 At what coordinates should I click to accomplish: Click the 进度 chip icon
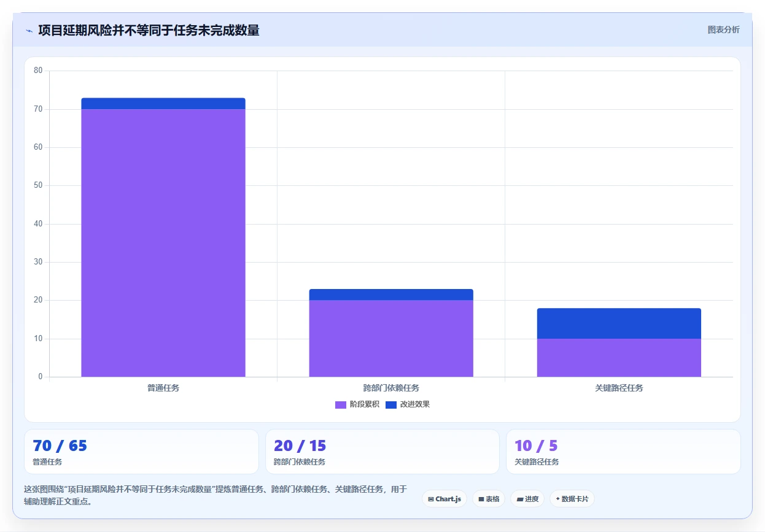pyautogui.click(x=520, y=499)
